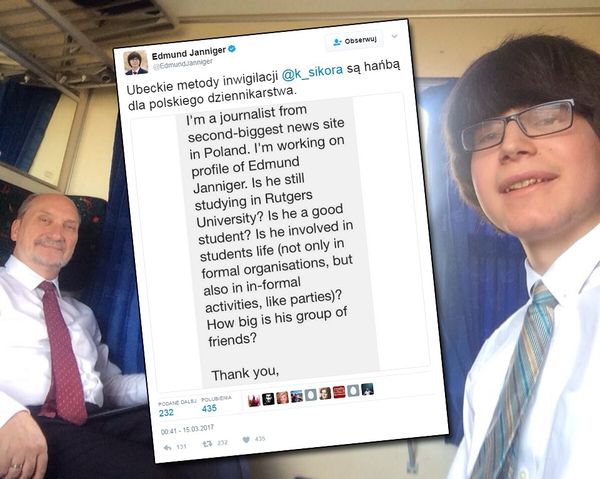Image resolution: width=600 pixels, height=479 pixels.
Task: Open the blonde woman liker avatar
Action: (282, 398)
